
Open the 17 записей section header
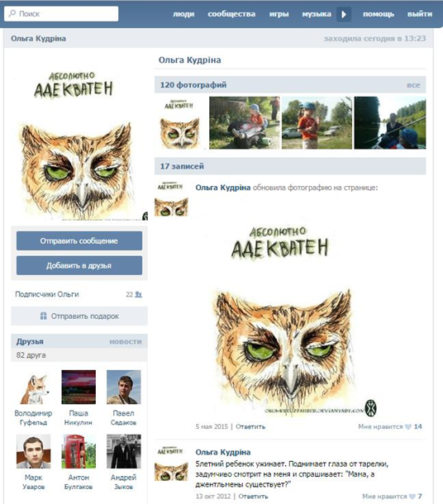(290, 166)
